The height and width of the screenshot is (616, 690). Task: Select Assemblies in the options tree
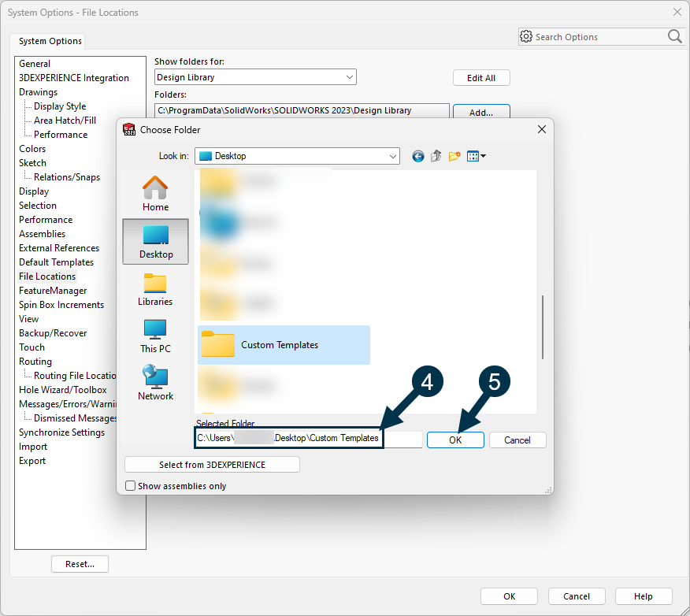43,234
